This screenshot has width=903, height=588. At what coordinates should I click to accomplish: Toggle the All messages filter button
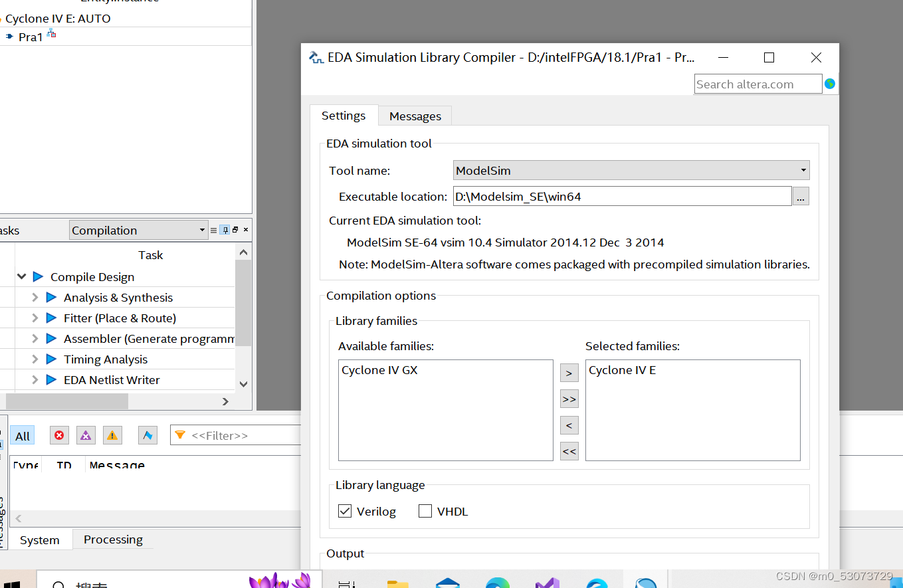pyautogui.click(x=23, y=436)
